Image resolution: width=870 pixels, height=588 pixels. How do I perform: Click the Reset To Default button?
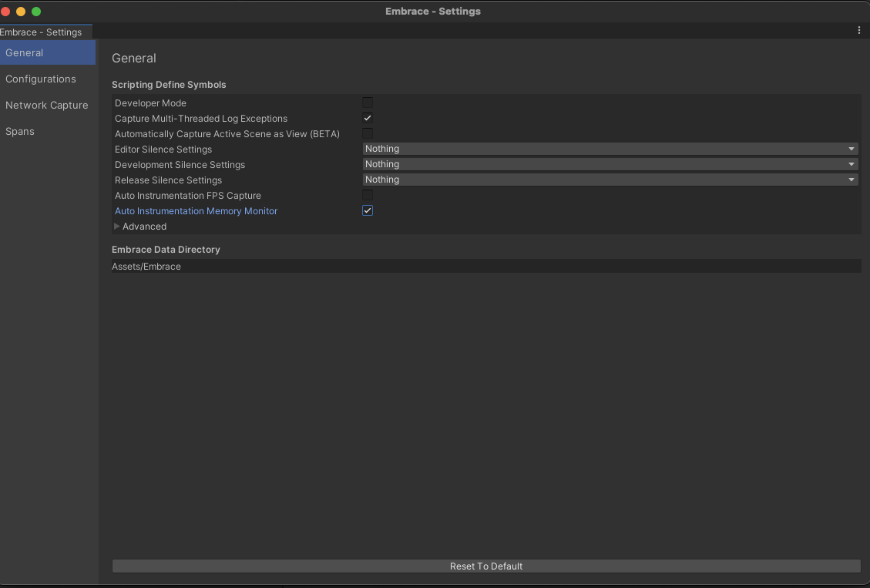click(x=486, y=566)
